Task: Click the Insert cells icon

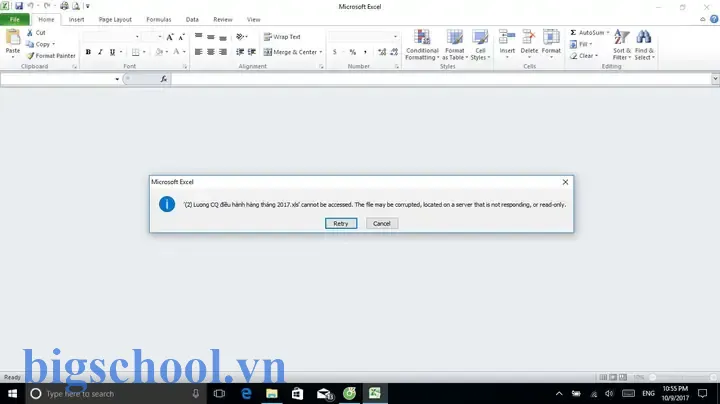Action: tap(507, 37)
